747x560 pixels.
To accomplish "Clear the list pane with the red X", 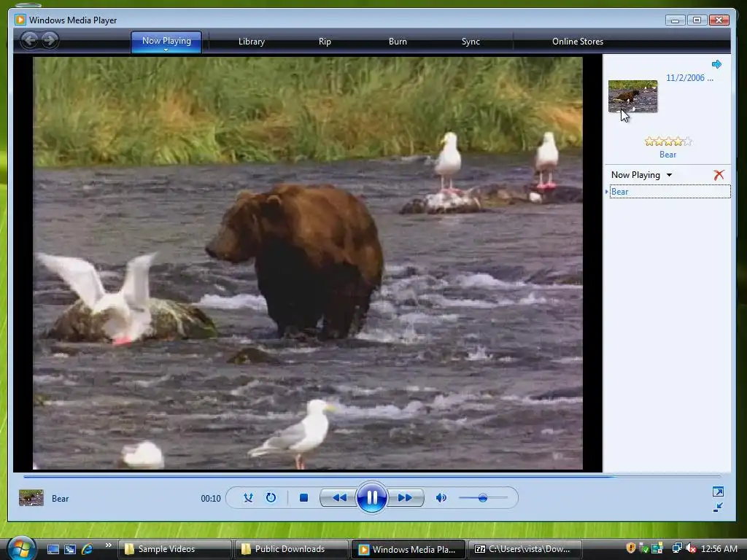I will point(719,175).
